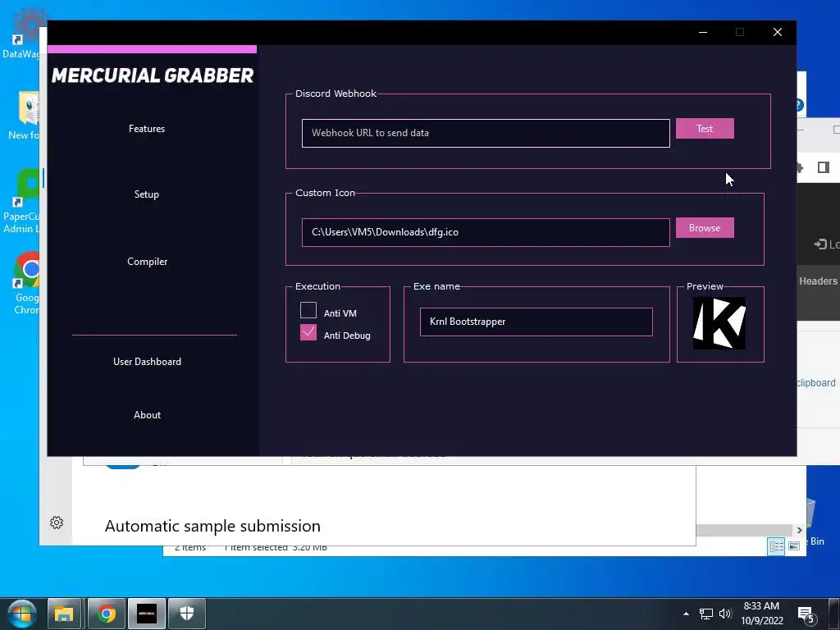This screenshot has width=840, height=630.
Task: Open the Features section in sidebar
Action: pos(147,129)
